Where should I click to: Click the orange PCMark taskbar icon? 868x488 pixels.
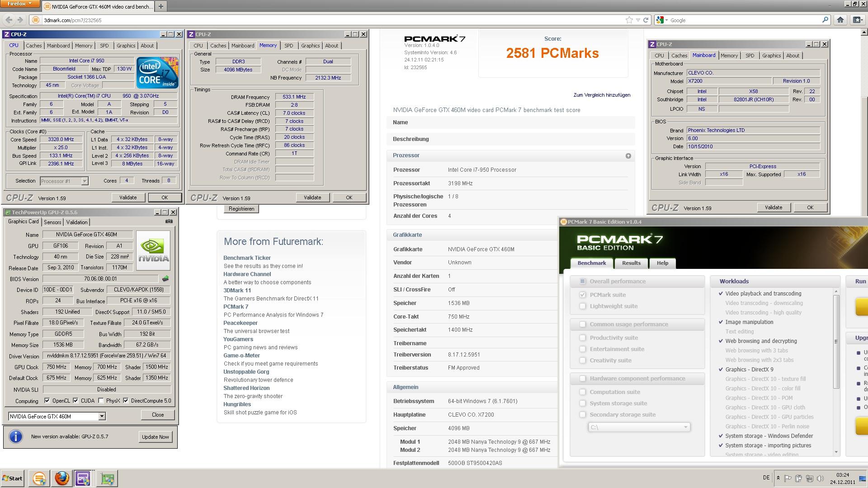[39, 478]
